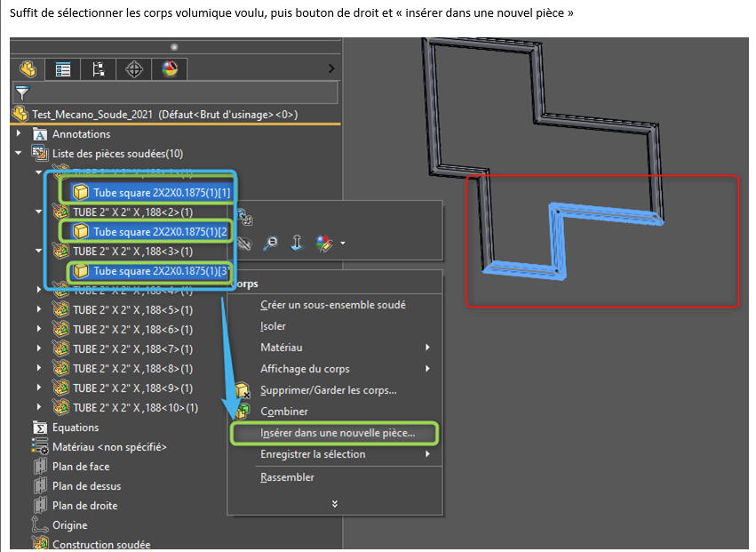Viewport: 756px width, 552px height.
Task: Select Créer un sous-ensemble soudé
Action: coord(332,305)
